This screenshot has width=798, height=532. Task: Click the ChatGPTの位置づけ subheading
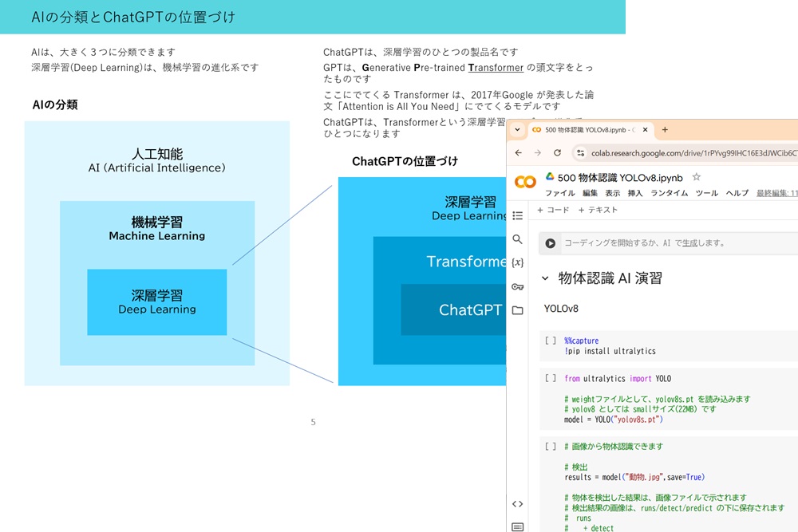click(405, 161)
